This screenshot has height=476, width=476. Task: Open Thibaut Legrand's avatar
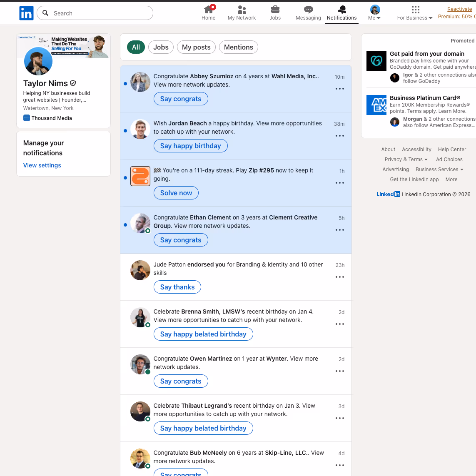point(140,411)
